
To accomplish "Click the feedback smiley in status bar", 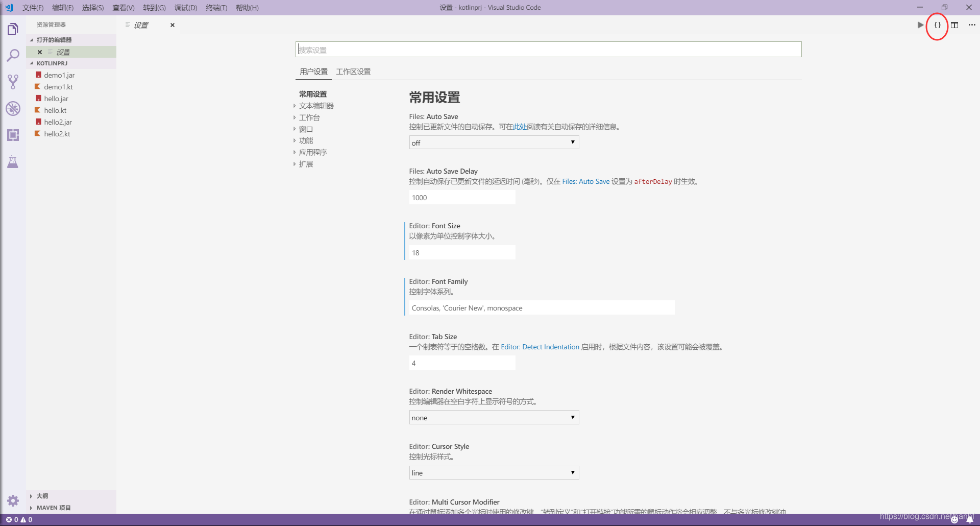I will (x=954, y=520).
